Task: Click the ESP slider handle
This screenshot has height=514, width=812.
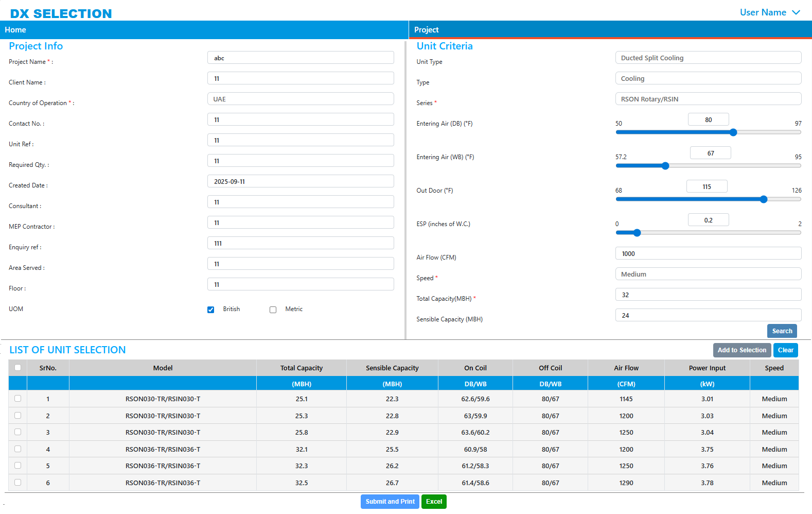Action: pos(637,233)
